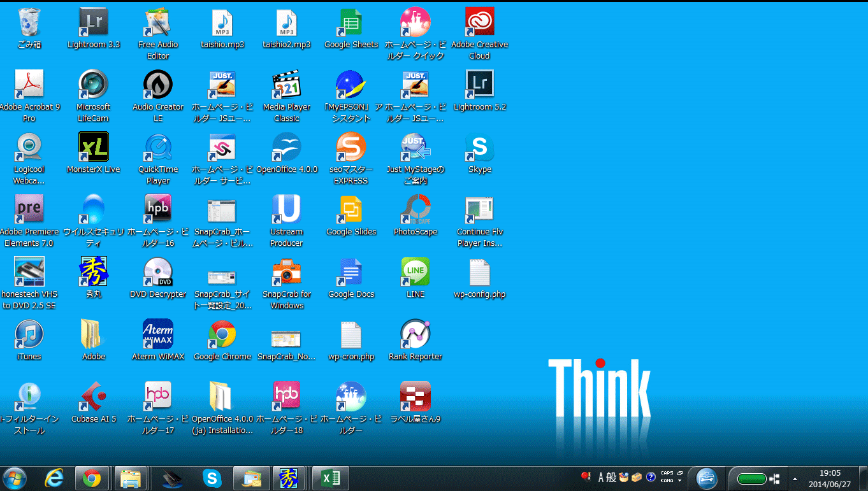This screenshot has width=868, height=491.
Task: Launch ラベル屋さん9
Action: (416, 403)
